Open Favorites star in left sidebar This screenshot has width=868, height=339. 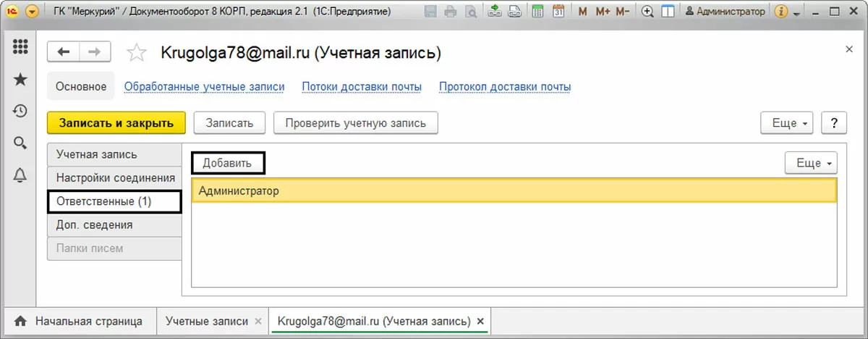point(20,79)
